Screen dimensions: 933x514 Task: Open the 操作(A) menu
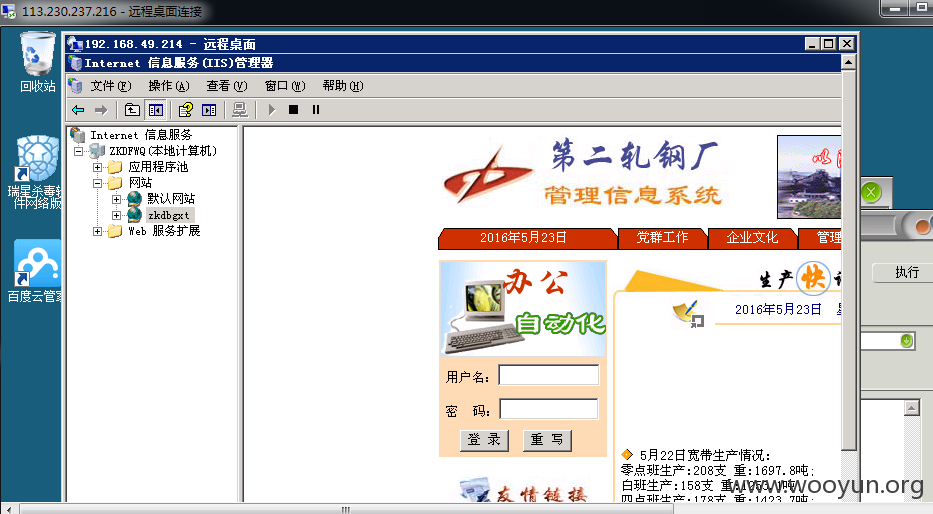tap(169, 86)
